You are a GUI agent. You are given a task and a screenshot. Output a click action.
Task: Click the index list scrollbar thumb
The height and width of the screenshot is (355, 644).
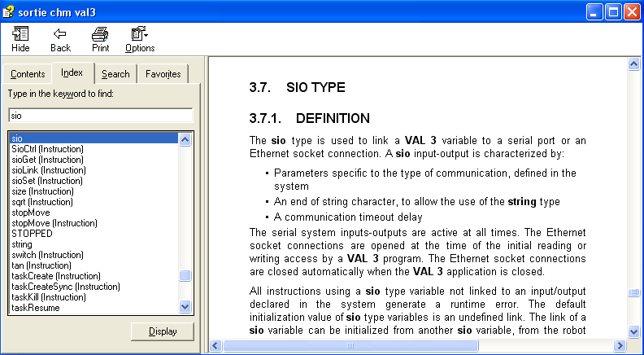[x=185, y=275]
